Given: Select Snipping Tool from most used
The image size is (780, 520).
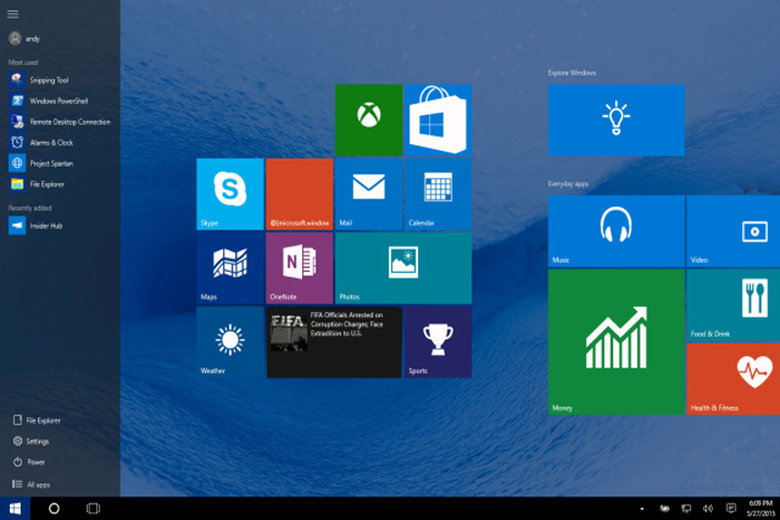Looking at the screenshot, I should pos(48,80).
